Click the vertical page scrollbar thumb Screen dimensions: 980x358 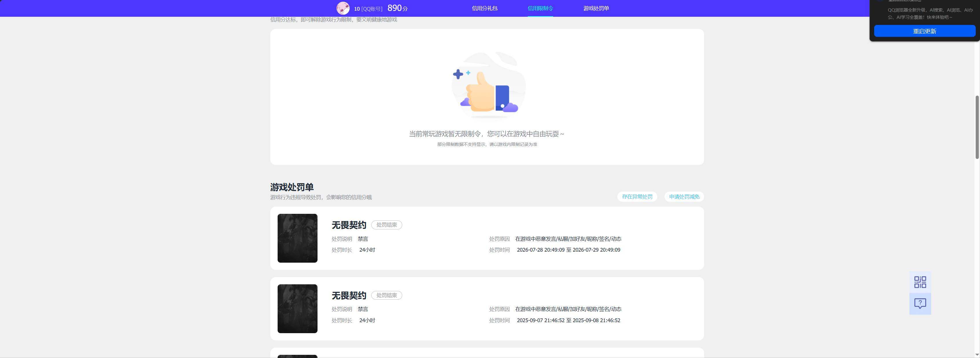click(x=977, y=127)
